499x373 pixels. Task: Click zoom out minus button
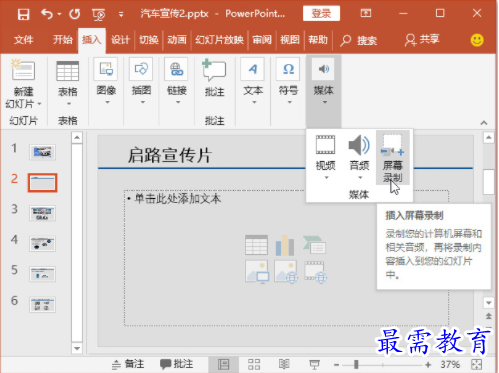(336, 365)
